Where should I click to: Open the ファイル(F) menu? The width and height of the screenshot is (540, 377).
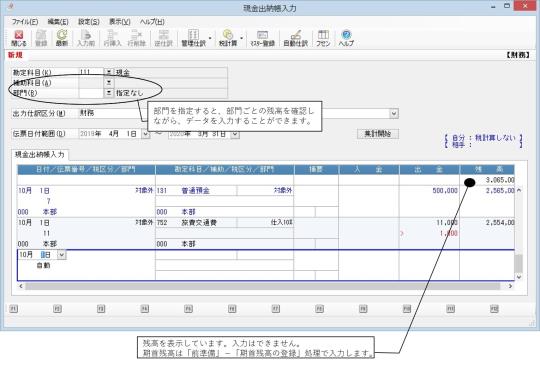click(x=25, y=22)
